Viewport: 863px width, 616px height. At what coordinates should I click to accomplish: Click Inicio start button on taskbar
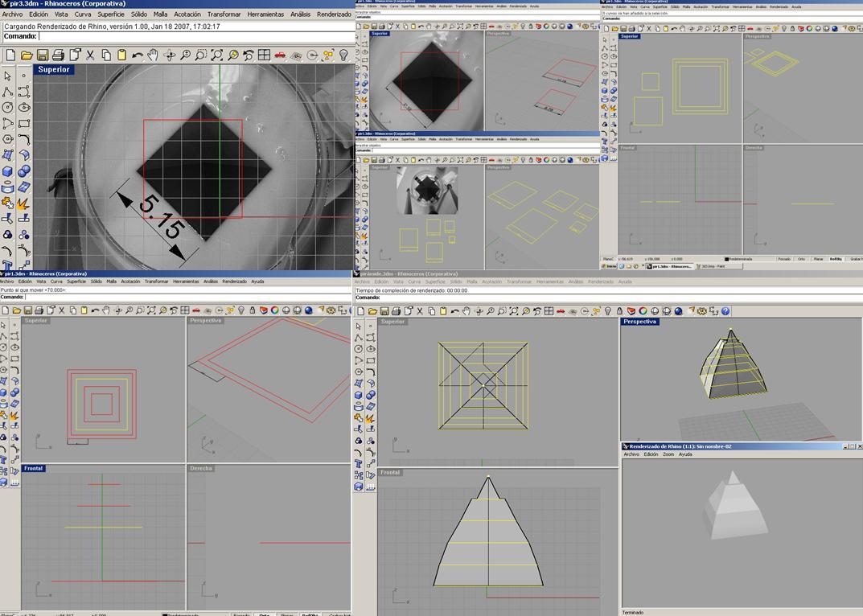click(x=610, y=266)
